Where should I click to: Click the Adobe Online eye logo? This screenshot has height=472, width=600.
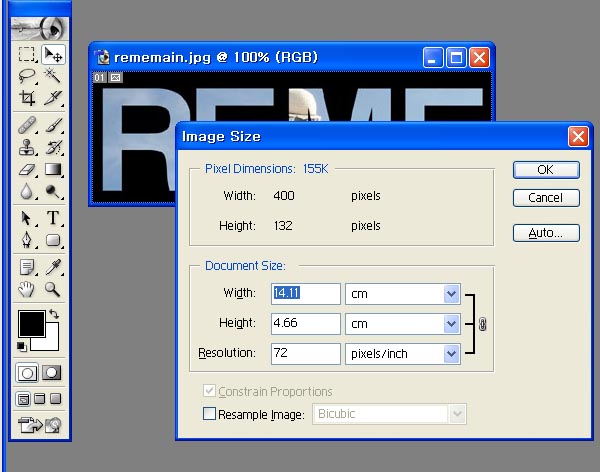point(40,28)
